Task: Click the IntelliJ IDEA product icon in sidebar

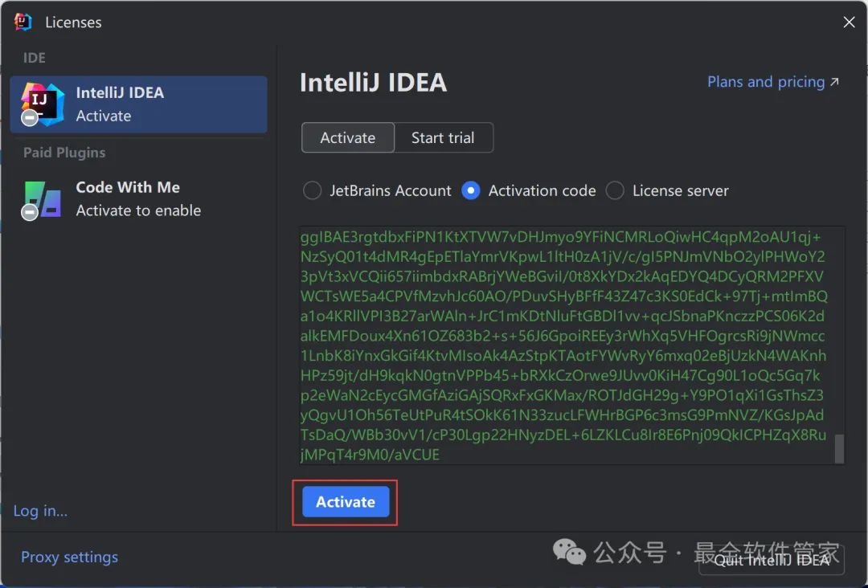Action: [43, 104]
